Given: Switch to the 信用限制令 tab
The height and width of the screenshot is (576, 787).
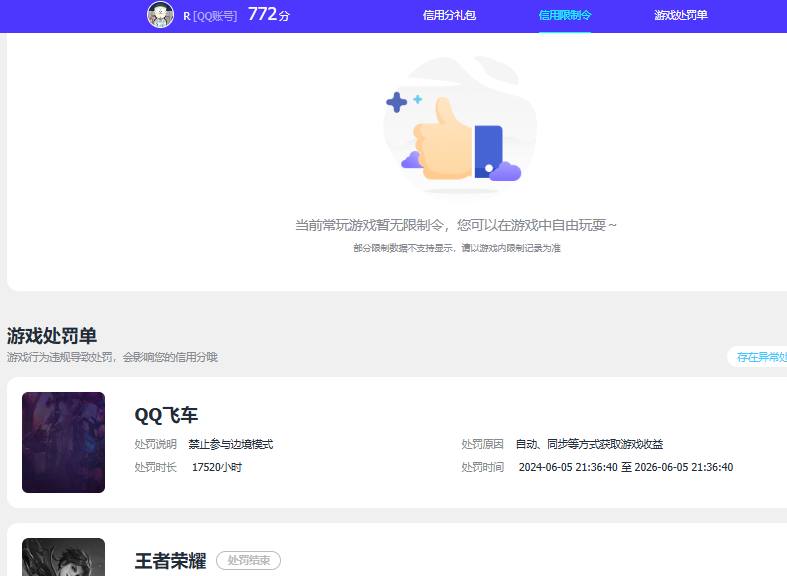Looking at the screenshot, I should (x=565, y=16).
